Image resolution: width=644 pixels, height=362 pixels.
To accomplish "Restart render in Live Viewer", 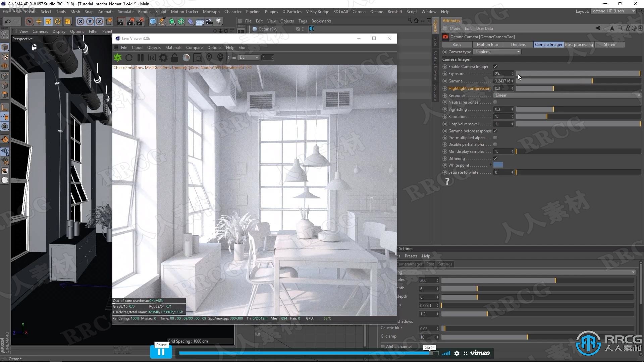I will [129, 58].
